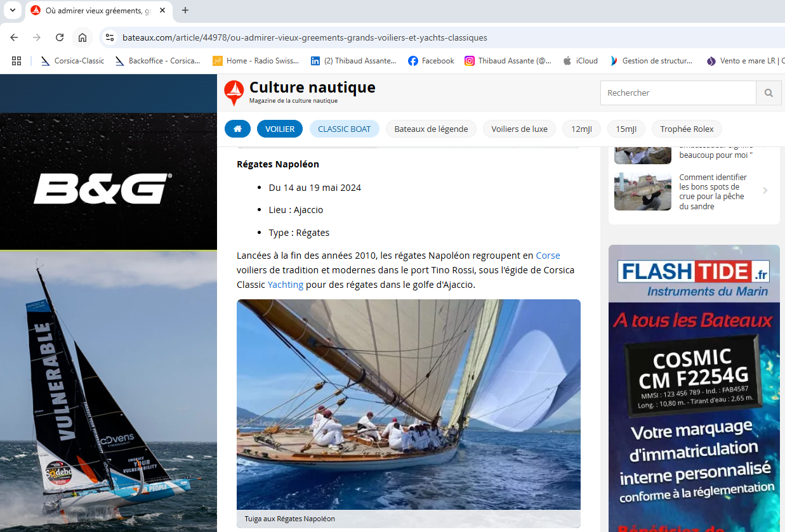Open a new tab with plus button
The width and height of the screenshot is (785, 532).
pyautogui.click(x=185, y=10)
